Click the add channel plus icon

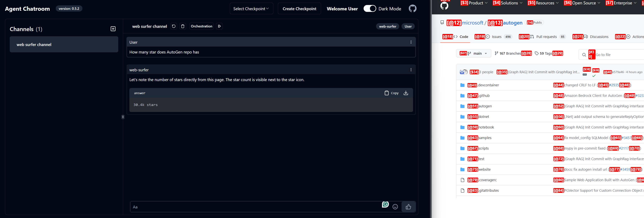point(113,29)
